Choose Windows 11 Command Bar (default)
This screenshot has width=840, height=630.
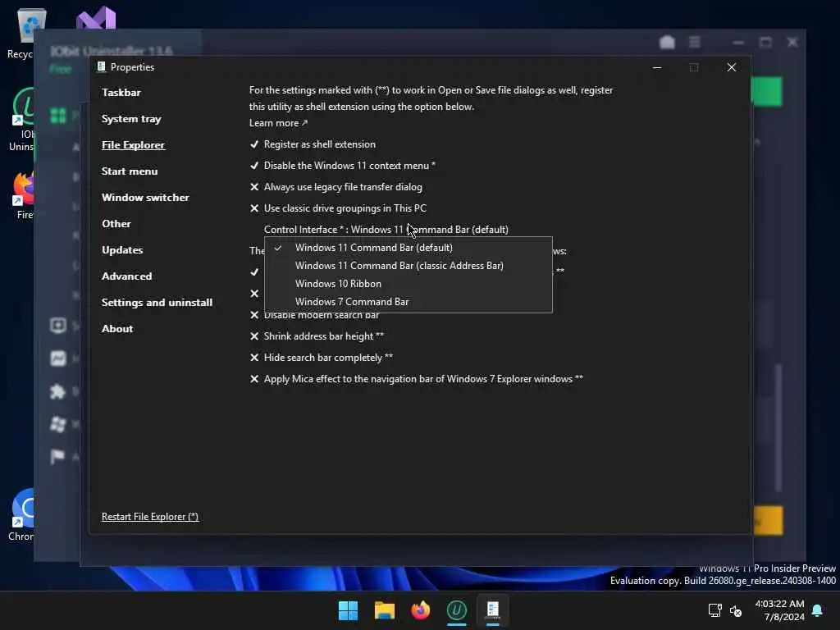point(408,248)
